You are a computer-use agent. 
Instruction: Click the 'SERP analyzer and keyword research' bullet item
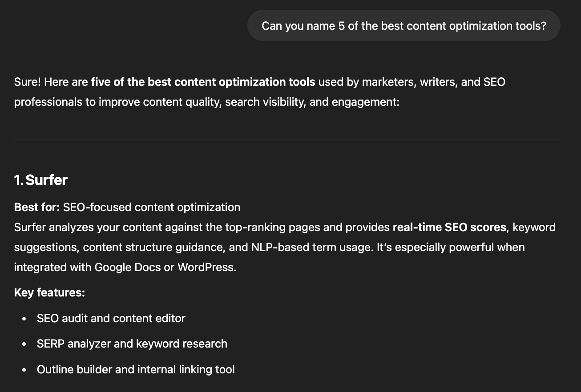point(132,344)
